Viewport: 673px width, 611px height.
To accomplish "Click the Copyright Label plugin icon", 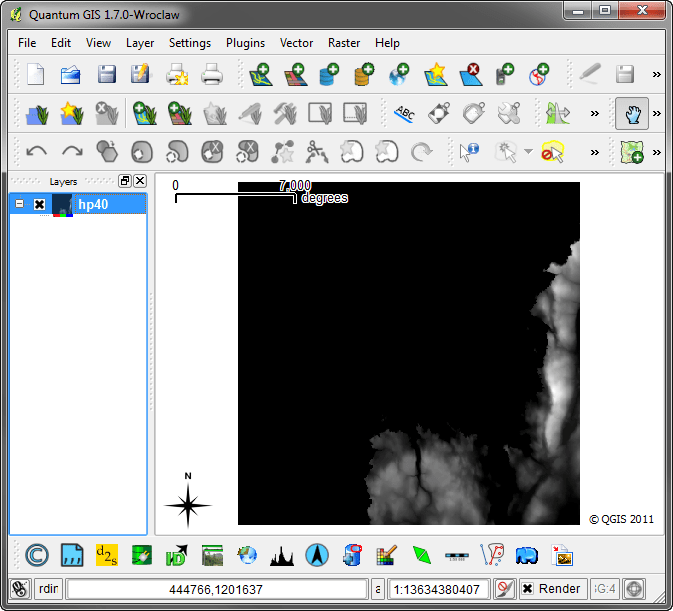I will click(x=37, y=555).
